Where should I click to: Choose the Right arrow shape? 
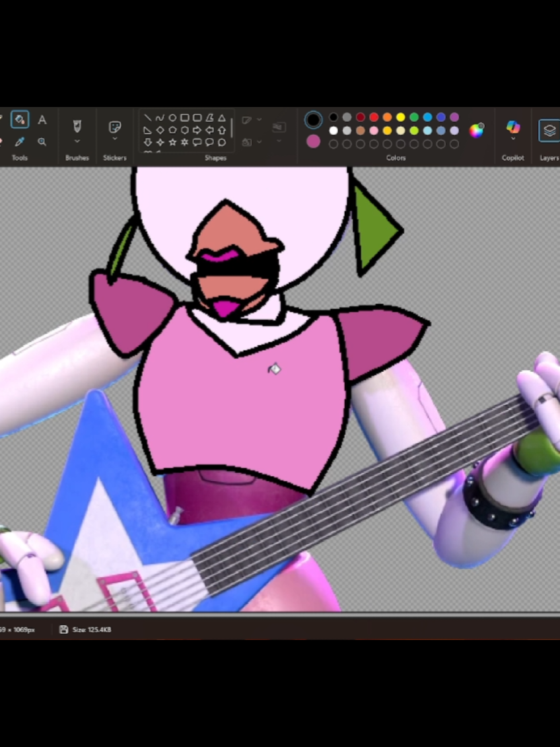[x=197, y=130]
